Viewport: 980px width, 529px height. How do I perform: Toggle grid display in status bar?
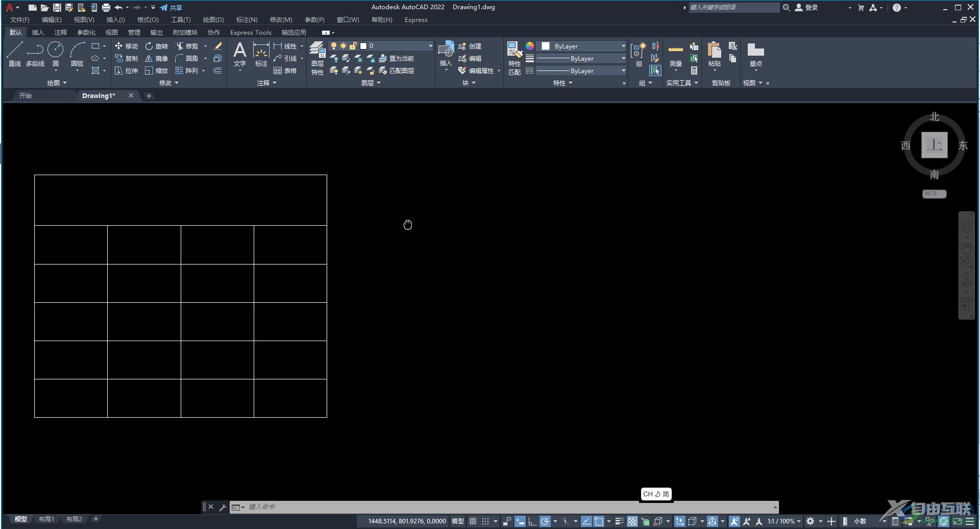pos(473,521)
